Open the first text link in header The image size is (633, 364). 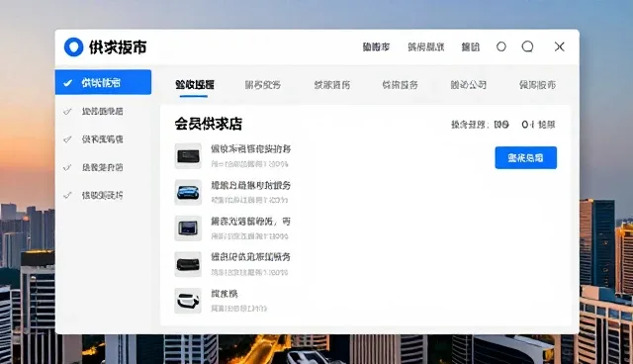376,47
